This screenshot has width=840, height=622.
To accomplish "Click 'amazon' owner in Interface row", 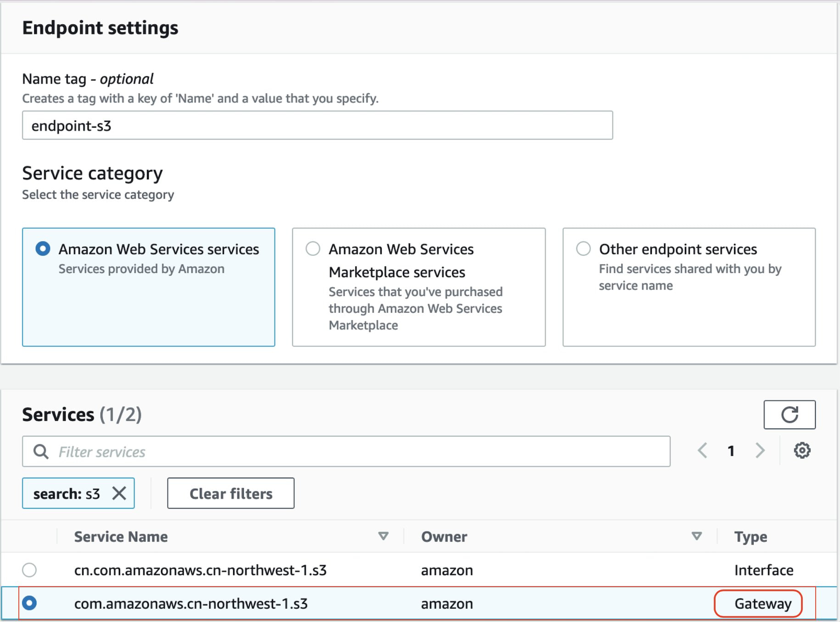I will pyautogui.click(x=447, y=571).
